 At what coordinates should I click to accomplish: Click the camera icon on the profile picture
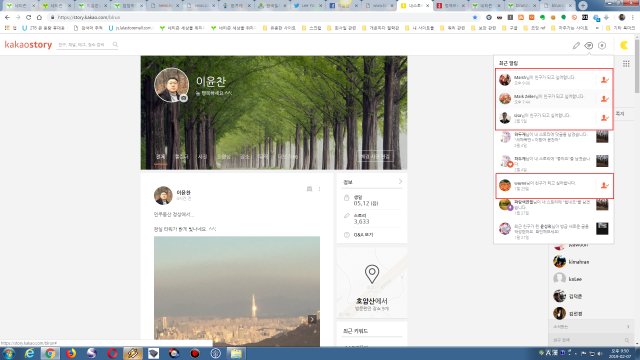(x=184, y=98)
